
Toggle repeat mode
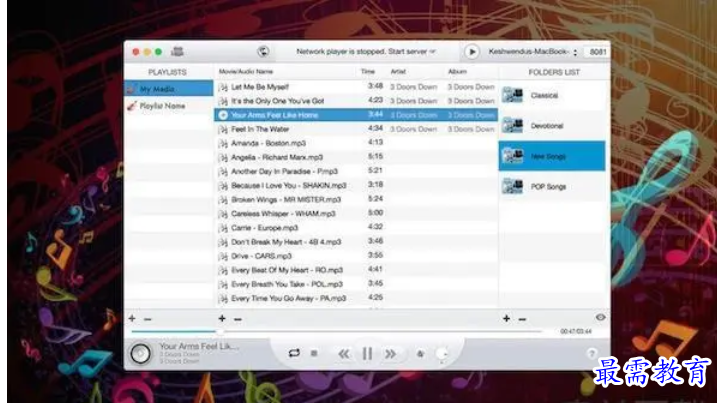pos(294,353)
